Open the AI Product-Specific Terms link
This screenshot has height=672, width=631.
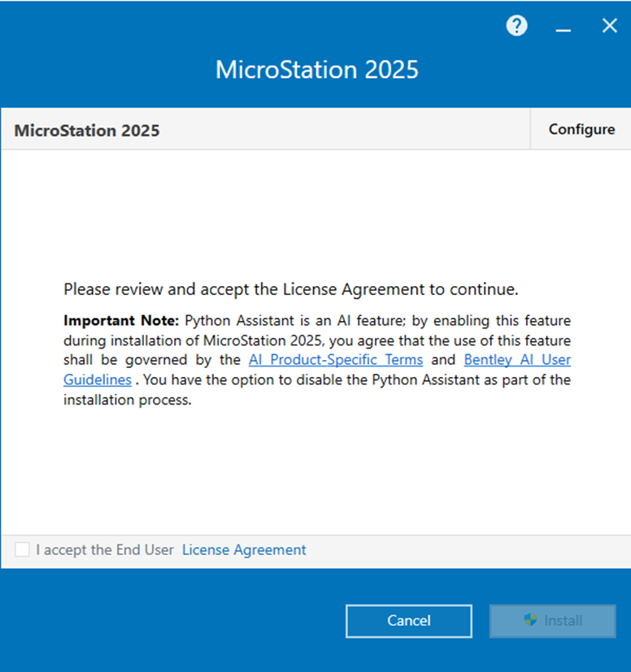(336, 360)
